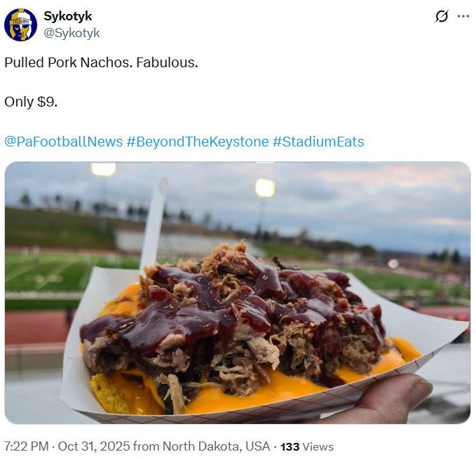Visit the @PaFootballNews mention
This screenshot has width=476, height=459.
pyautogui.click(x=63, y=142)
